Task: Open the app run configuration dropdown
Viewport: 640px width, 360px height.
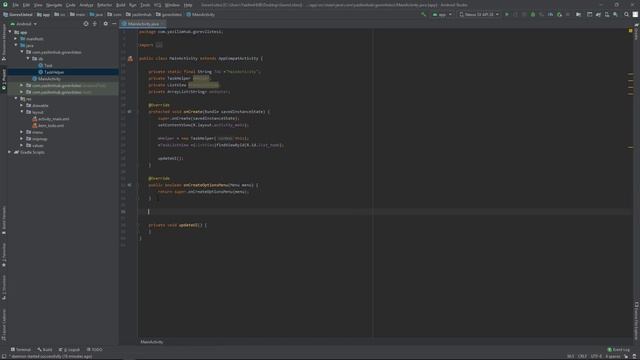Action: pyautogui.click(x=442, y=15)
